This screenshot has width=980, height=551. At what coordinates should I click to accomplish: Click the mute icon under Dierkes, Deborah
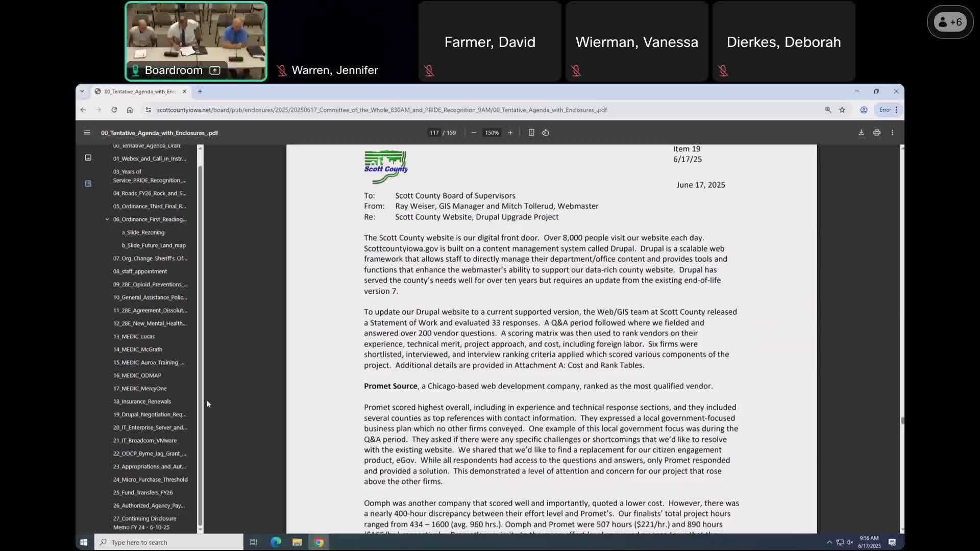pos(723,71)
